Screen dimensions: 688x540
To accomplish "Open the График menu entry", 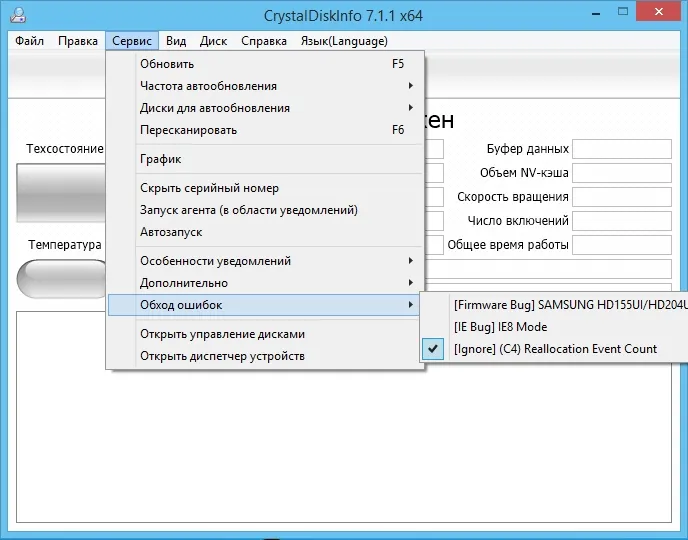I will (x=265, y=159).
